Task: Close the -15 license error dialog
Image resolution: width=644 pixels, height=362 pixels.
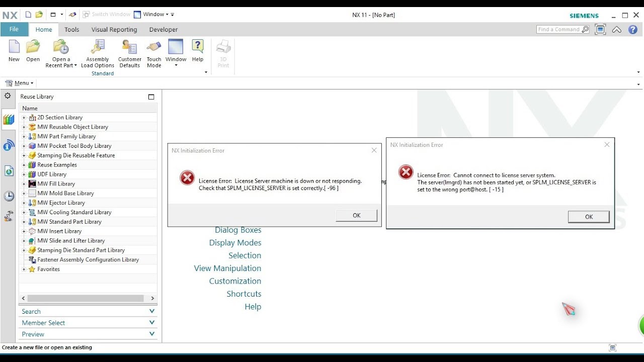Action: click(x=607, y=145)
